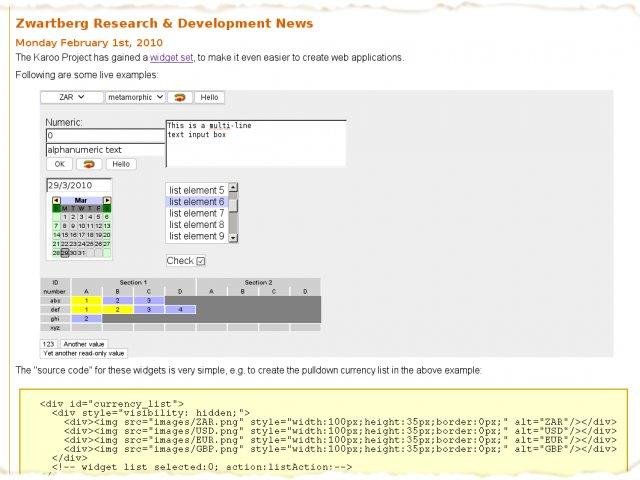Click the Monday February 1st, 2010 date heading
Screen dimensions: 640x480
[x=89, y=42]
